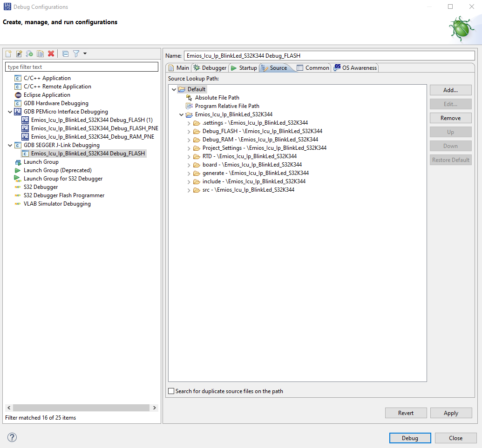Switch to the Debugger tab
Viewport: 482px width, 448px height.
(210, 67)
